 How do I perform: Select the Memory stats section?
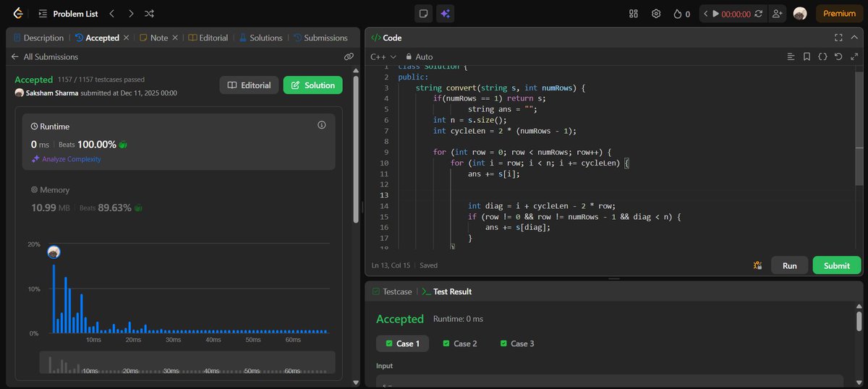[178, 200]
